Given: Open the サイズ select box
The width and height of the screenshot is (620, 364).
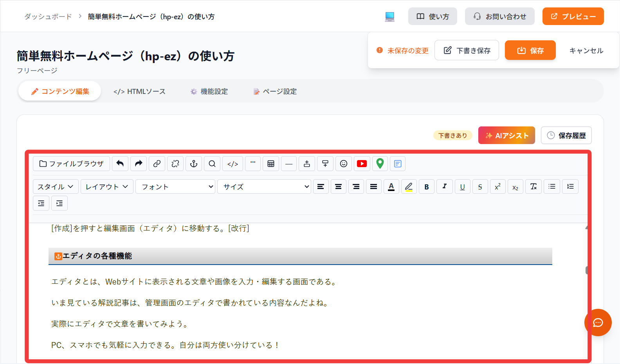Looking at the screenshot, I should coord(264,187).
